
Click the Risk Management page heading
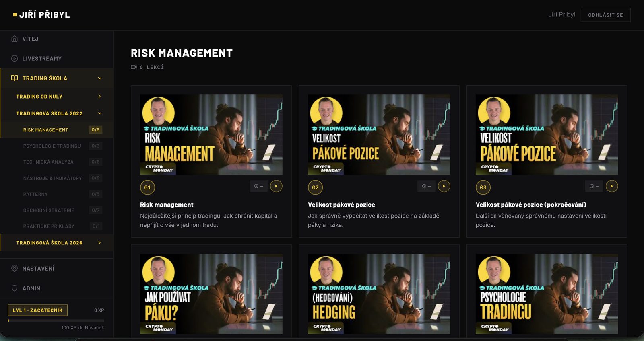pos(182,53)
